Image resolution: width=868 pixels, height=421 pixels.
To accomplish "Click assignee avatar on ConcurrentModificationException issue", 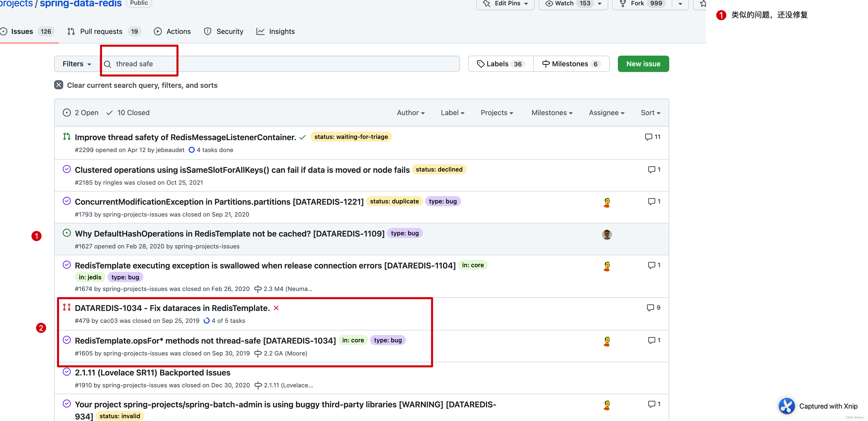I will [607, 203].
